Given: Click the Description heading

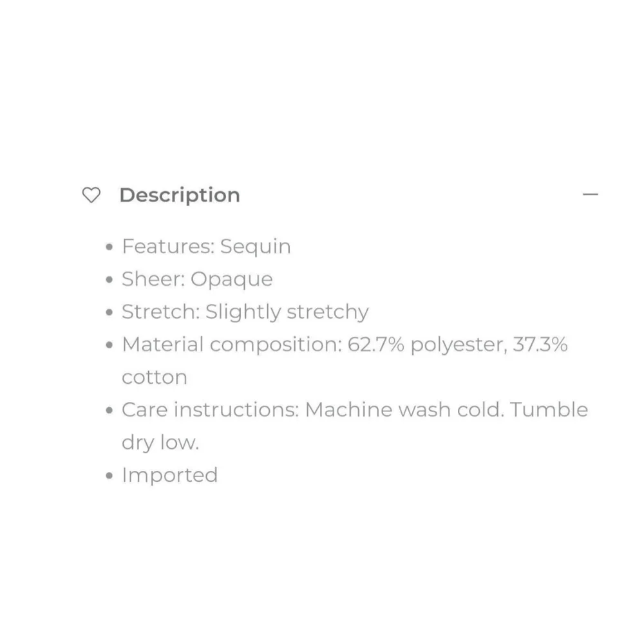Looking at the screenshot, I should (180, 195).
